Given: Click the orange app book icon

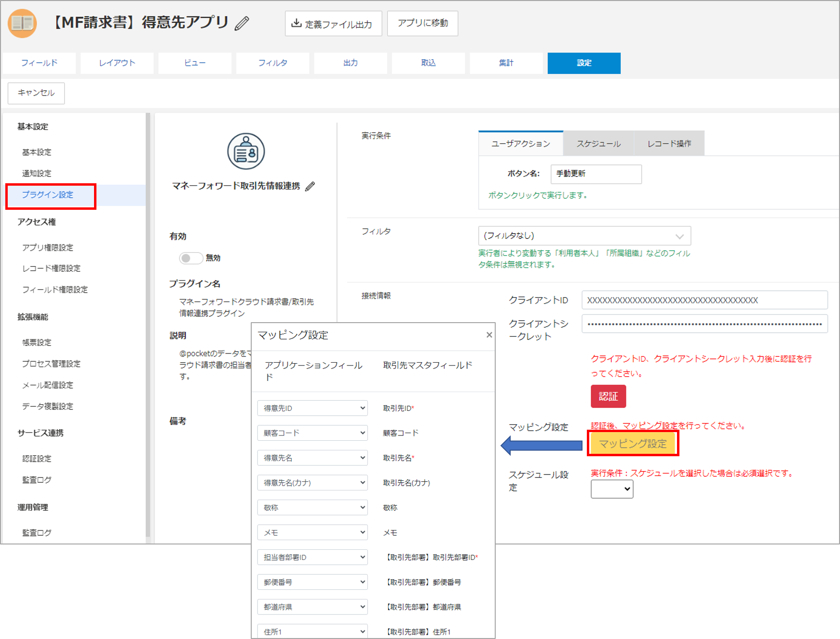Looking at the screenshot, I should [x=22, y=23].
